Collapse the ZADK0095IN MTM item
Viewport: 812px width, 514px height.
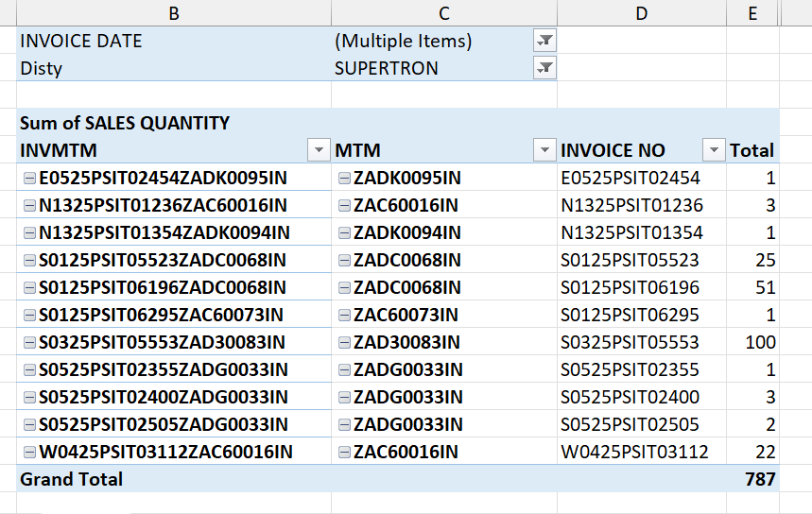[344, 179]
